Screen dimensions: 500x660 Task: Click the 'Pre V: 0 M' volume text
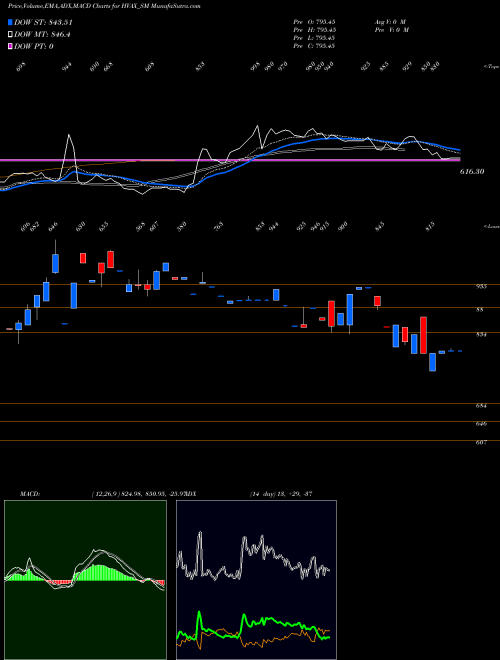click(x=391, y=30)
